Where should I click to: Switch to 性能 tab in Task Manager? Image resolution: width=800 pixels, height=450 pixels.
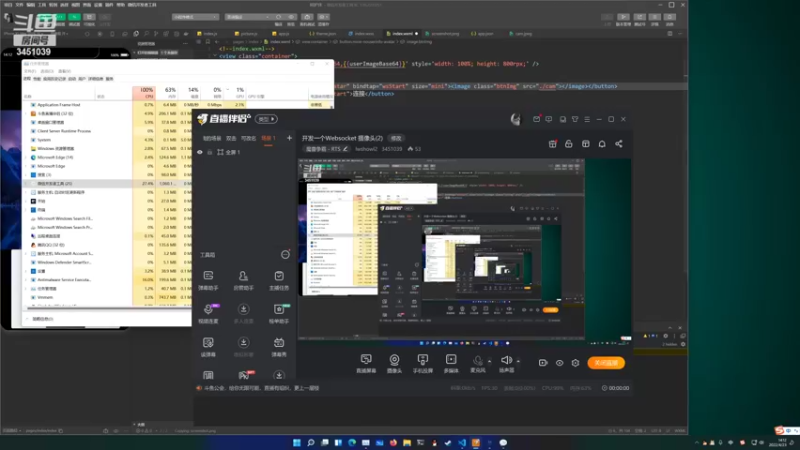pos(37,79)
